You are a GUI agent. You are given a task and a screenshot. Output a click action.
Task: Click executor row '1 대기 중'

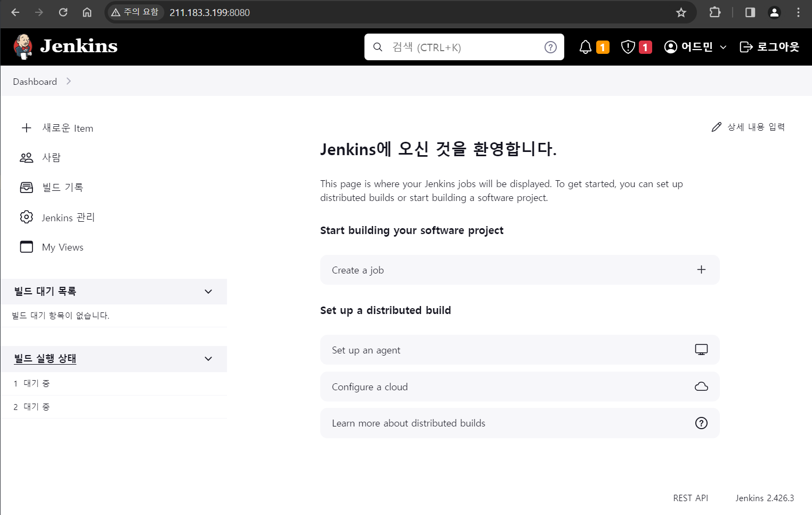[x=113, y=383]
